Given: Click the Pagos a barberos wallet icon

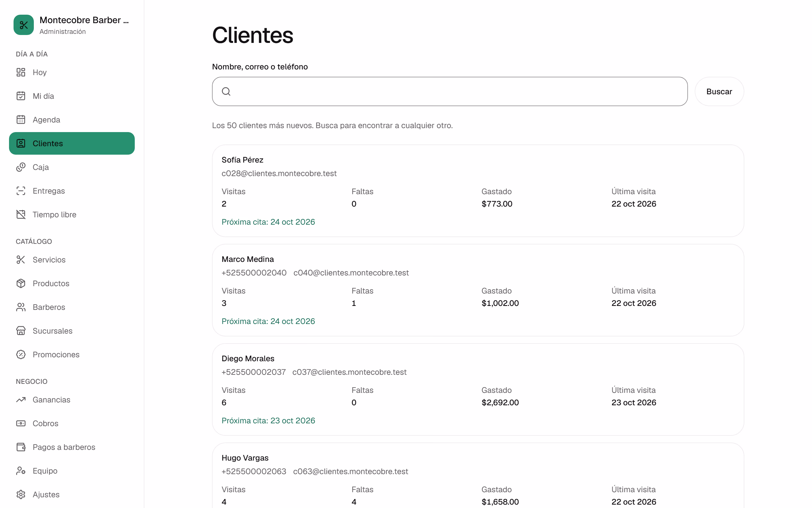Looking at the screenshot, I should point(21,447).
